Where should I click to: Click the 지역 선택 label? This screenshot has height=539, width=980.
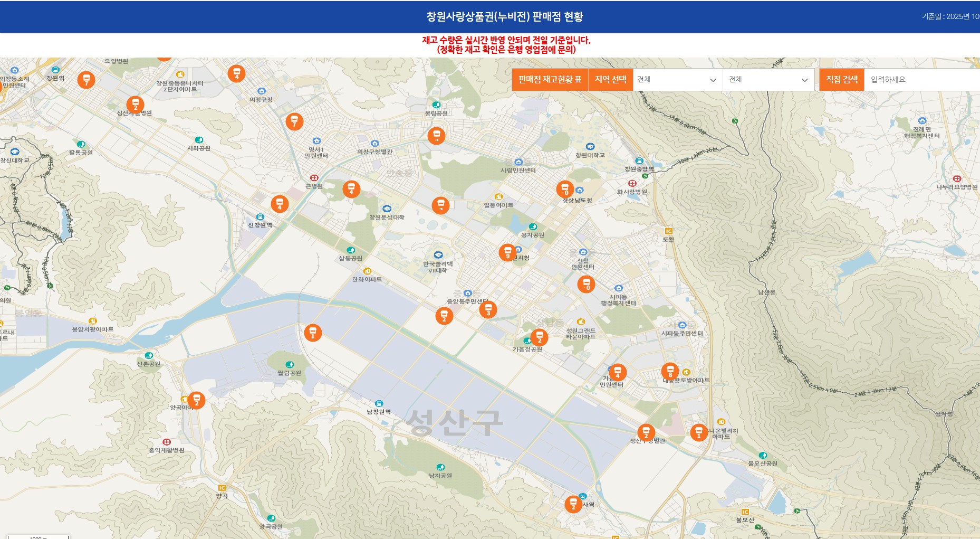610,80
